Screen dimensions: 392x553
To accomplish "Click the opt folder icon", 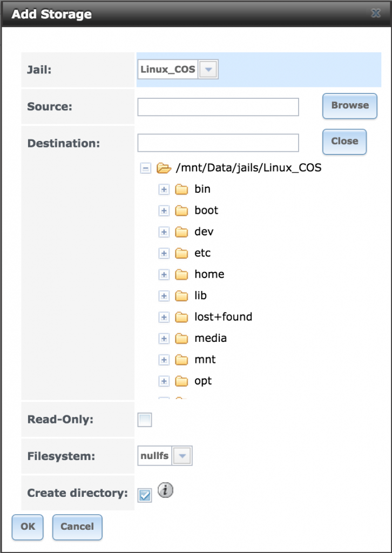I will 181,381.
